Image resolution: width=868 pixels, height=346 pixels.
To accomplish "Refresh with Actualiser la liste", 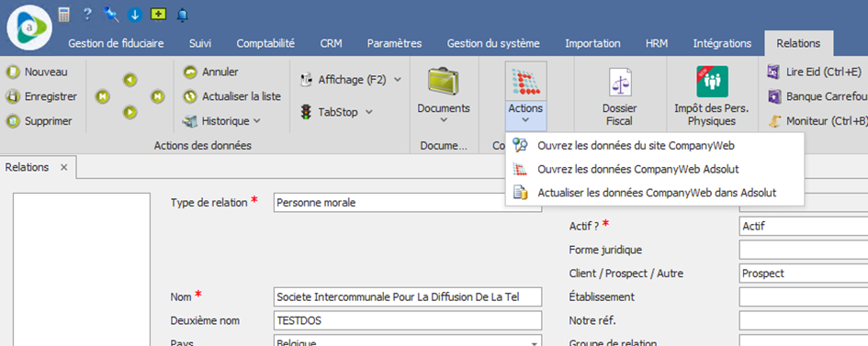I will coord(232,96).
